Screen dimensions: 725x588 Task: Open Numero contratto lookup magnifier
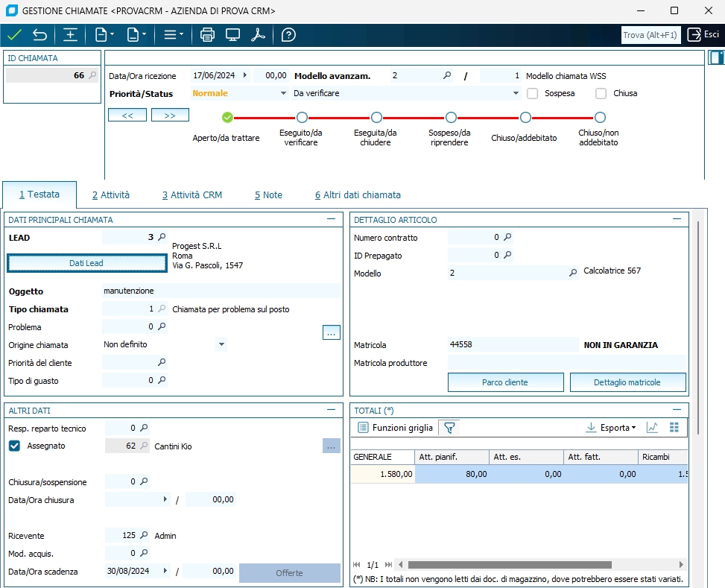[507, 237]
